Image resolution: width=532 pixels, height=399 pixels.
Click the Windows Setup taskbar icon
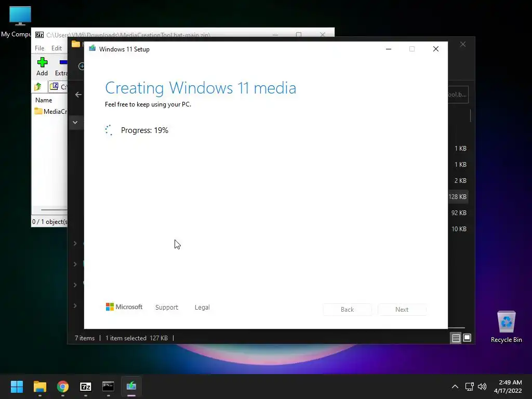131,387
